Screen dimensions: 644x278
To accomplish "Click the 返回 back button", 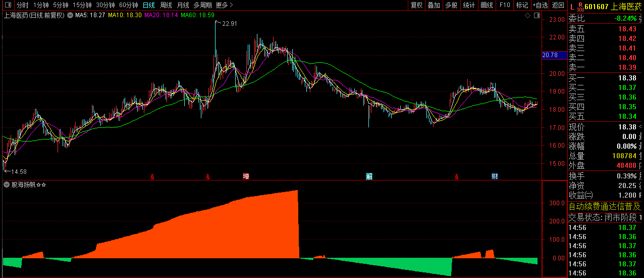I will pyautogui.click(x=558, y=5).
